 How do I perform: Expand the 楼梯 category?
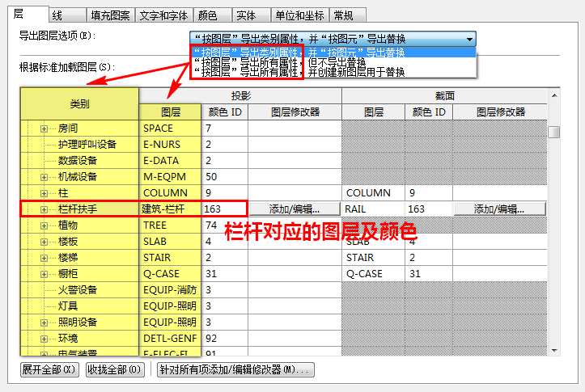click(44, 258)
